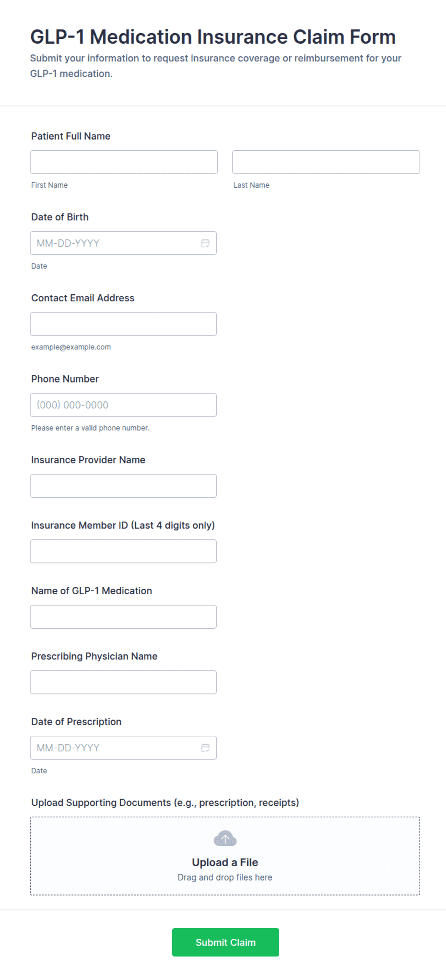Click the Insurance Member ID label
Viewport: 446px width, 980px height.
(x=123, y=526)
